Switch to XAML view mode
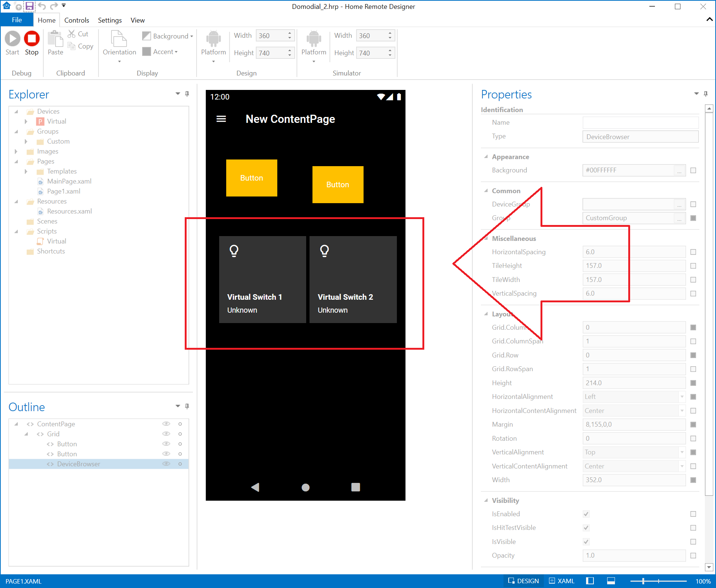 click(562, 581)
